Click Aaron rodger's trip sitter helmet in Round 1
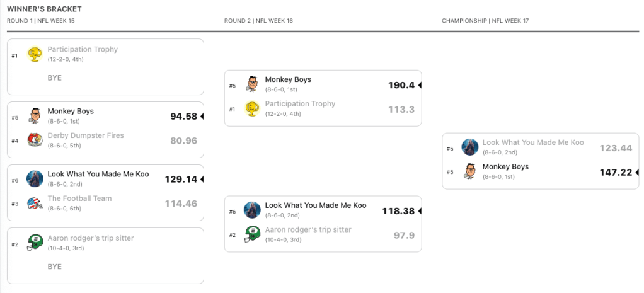 35,243
